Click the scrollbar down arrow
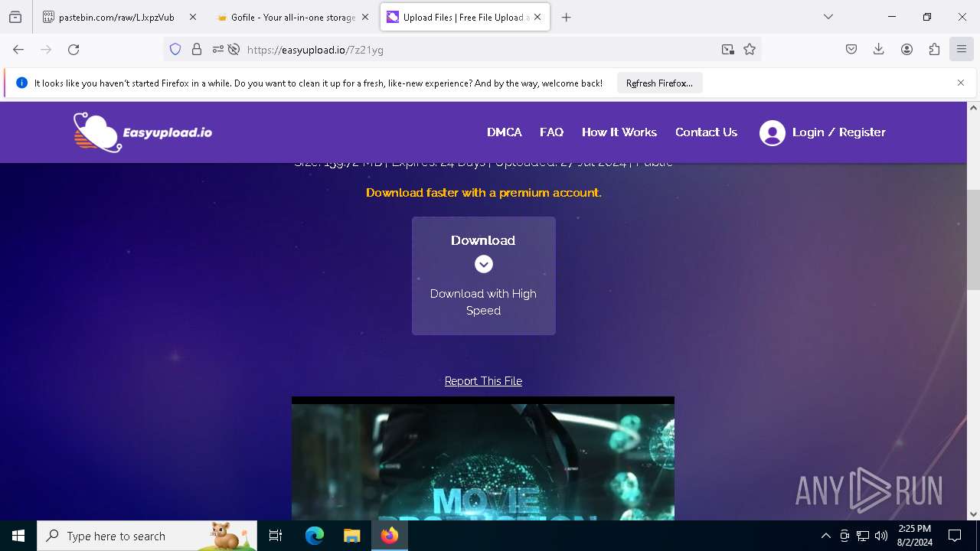Screen dimensions: 980x551 click(973, 514)
